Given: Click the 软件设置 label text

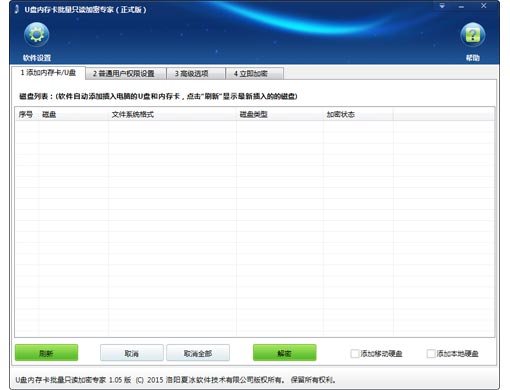Looking at the screenshot, I should coord(37,58).
